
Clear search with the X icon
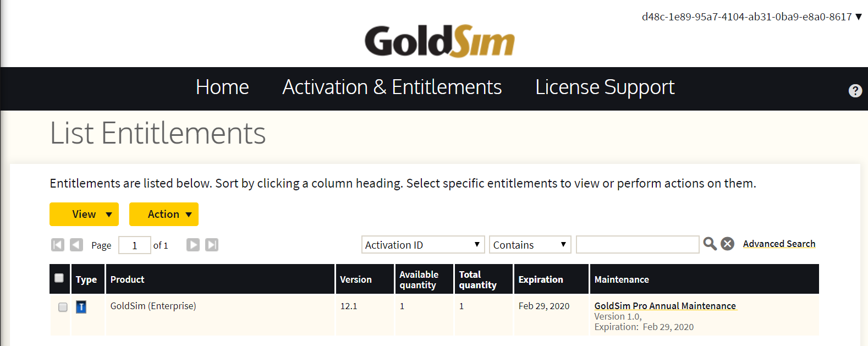pos(727,244)
